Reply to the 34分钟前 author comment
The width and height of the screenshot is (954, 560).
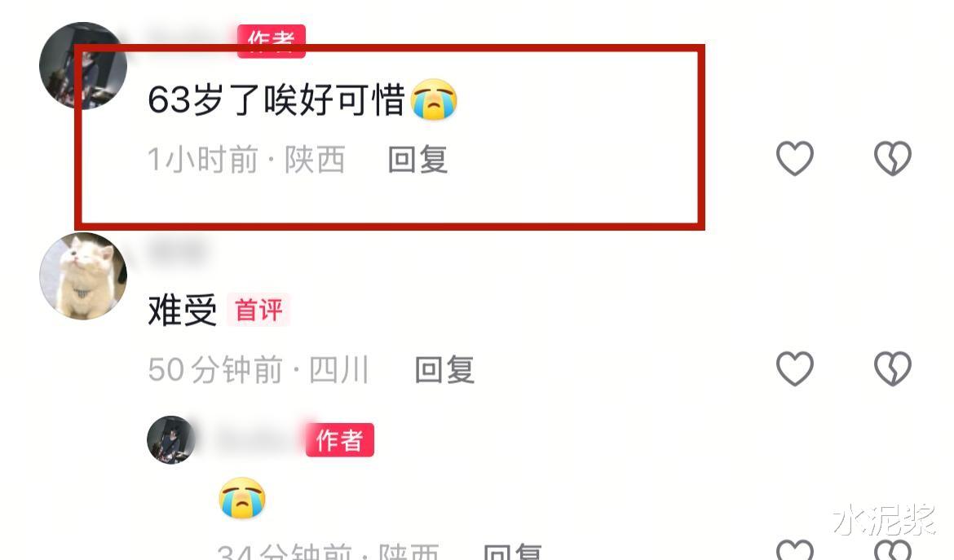512,551
